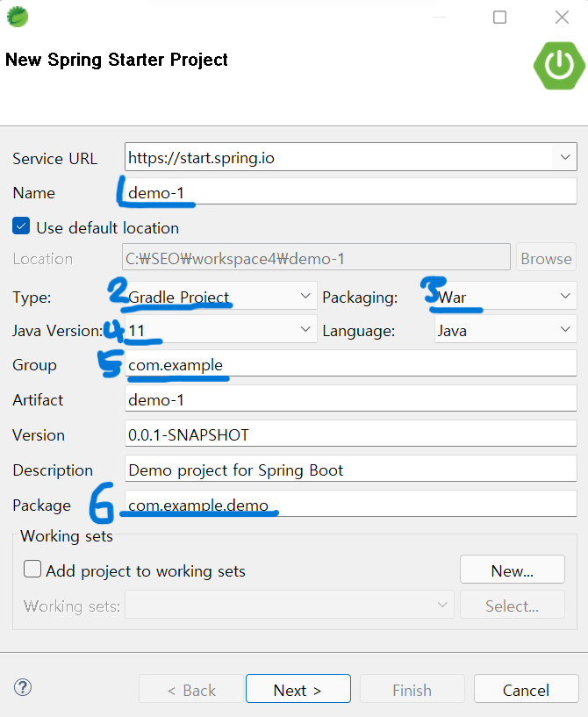Viewport: 588px width, 717px height.
Task: Click the Select... working sets button
Action: pyautogui.click(x=513, y=605)
